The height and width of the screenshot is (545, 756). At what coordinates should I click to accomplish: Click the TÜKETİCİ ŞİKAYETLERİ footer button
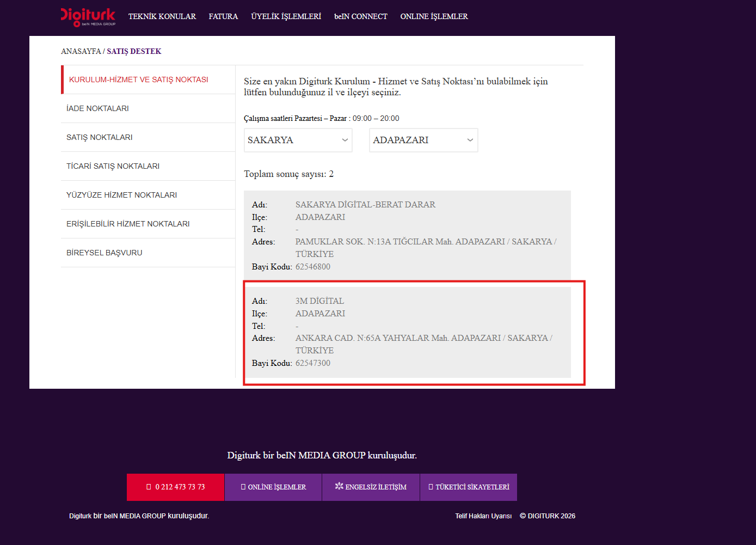point(469,487)
